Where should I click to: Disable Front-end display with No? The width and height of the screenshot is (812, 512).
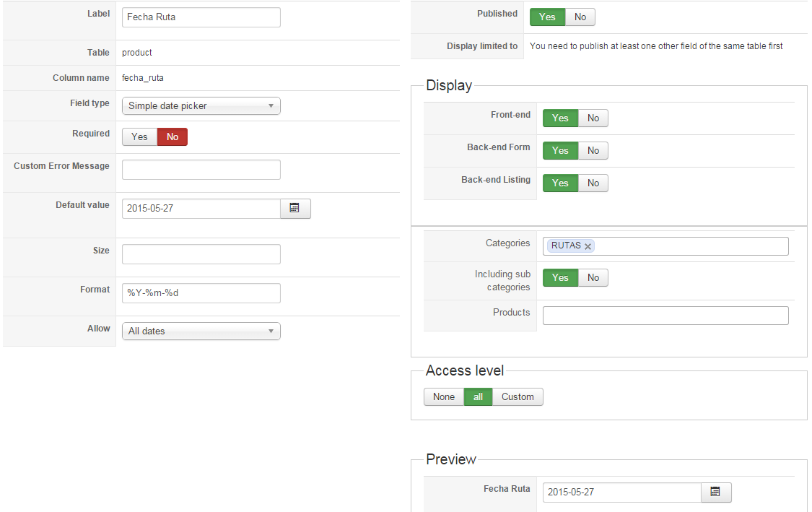(593, 118)
